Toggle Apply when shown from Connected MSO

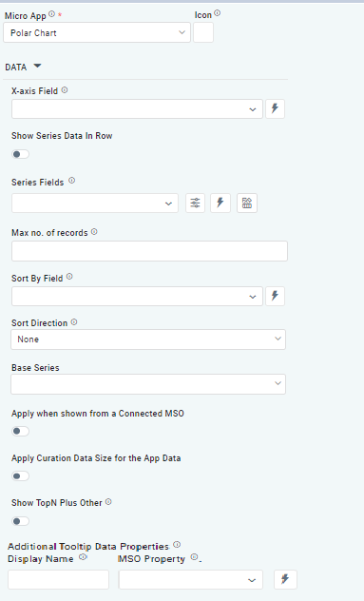tap(20, 431)
